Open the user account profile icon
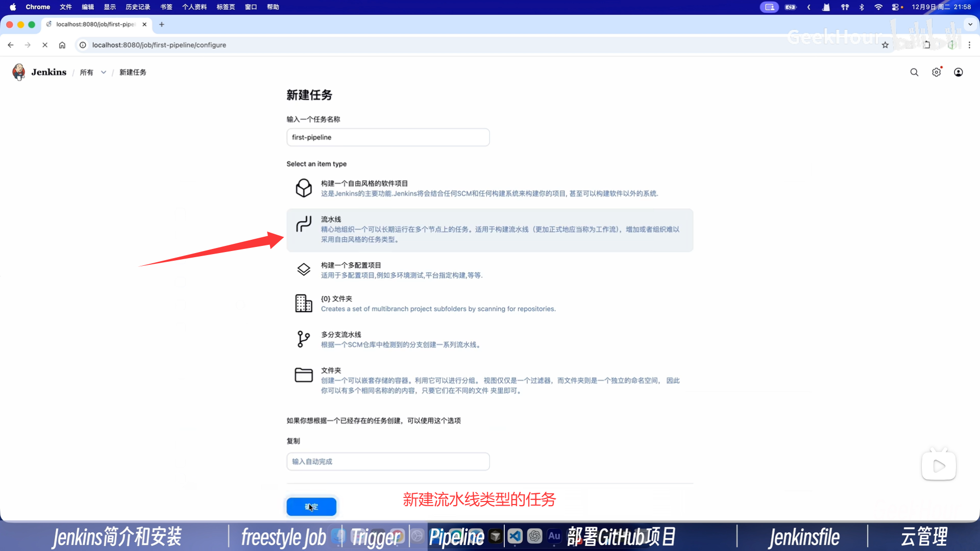This screenshot has width=980, height=551. pos(959,72)
